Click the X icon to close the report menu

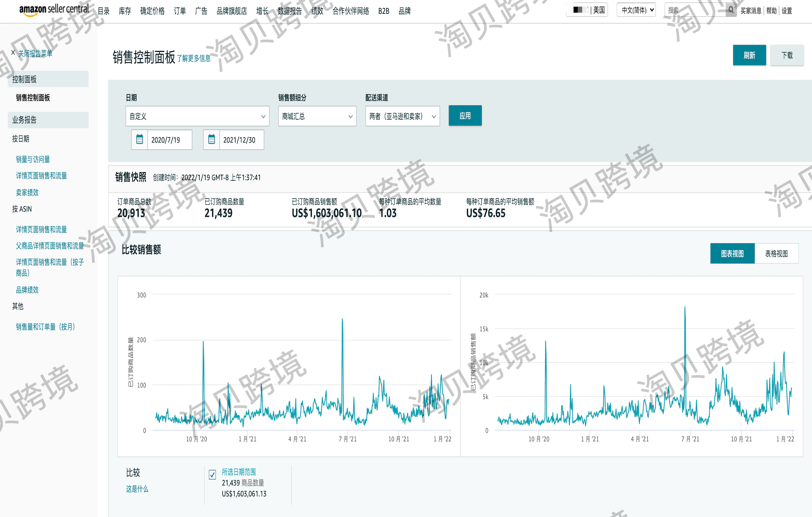click(13, 53)
